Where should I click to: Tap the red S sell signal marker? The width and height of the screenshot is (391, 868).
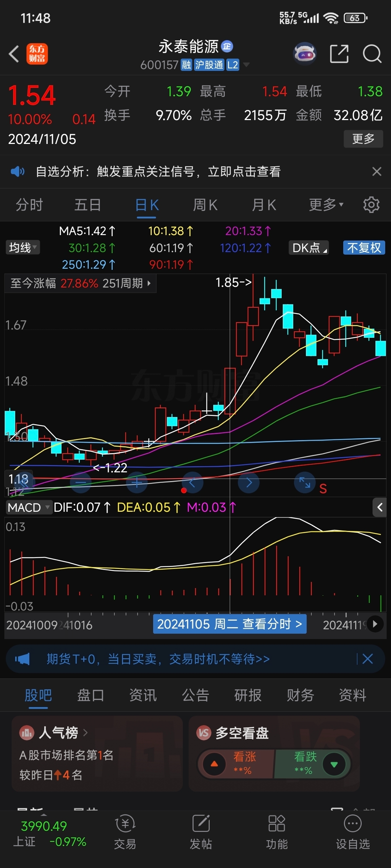click(323, 489)
